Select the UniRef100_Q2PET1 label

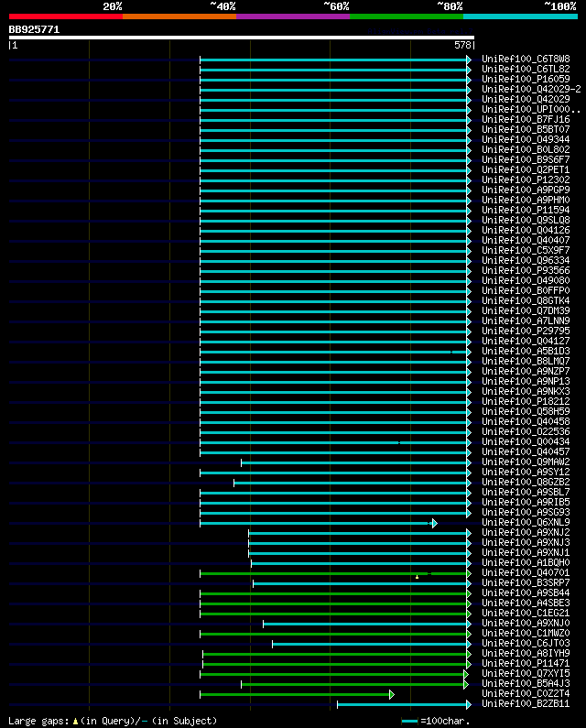[526, 170]
